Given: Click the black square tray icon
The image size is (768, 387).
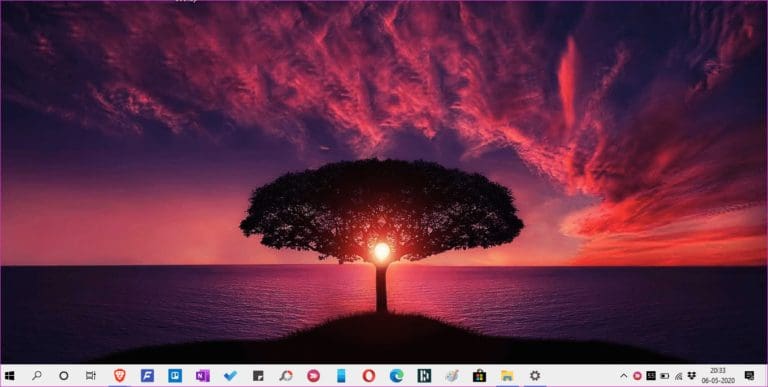Looking at the screenshot, I should (651, 376).
